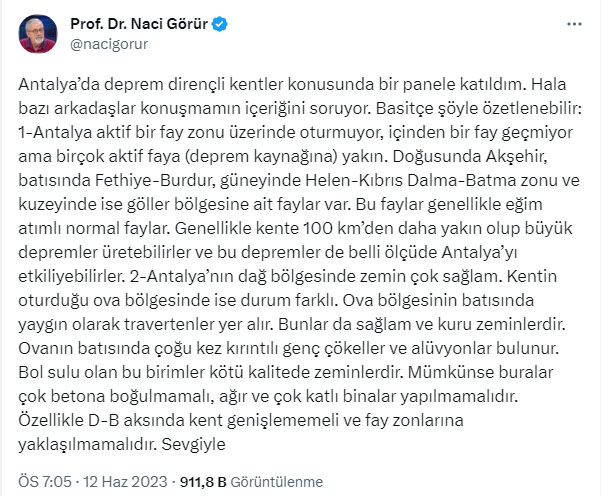
Task: Click the blue verified badge icon
Action: pyautogui.click(x=219, y=24)
